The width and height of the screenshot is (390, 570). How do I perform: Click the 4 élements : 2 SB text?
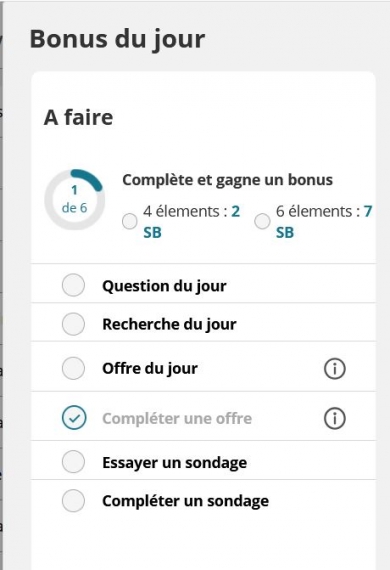192,221
